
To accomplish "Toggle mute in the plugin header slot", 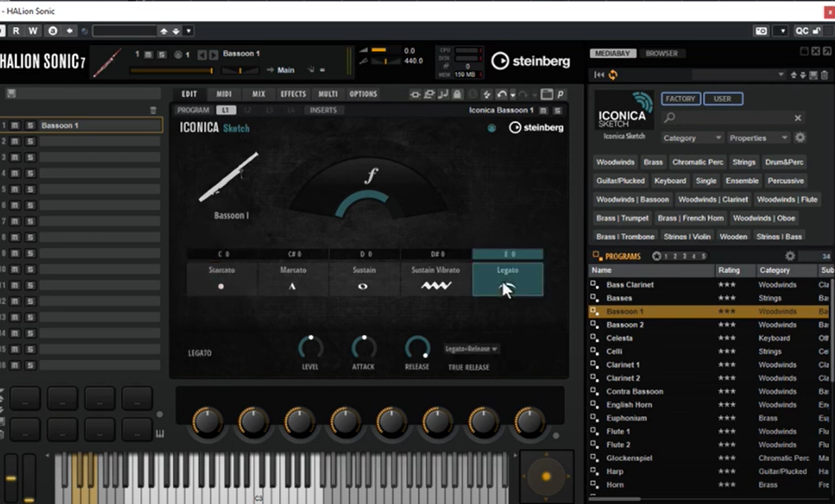I will (x=148, y=54).
